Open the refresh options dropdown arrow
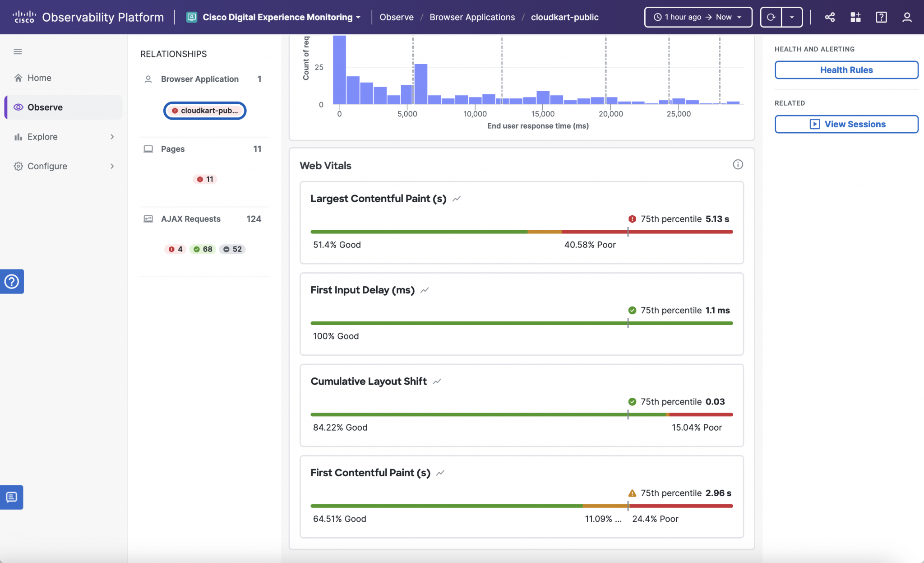Image resolution: width=924 pixels, height=563 pixels. [x=793, y=17]
